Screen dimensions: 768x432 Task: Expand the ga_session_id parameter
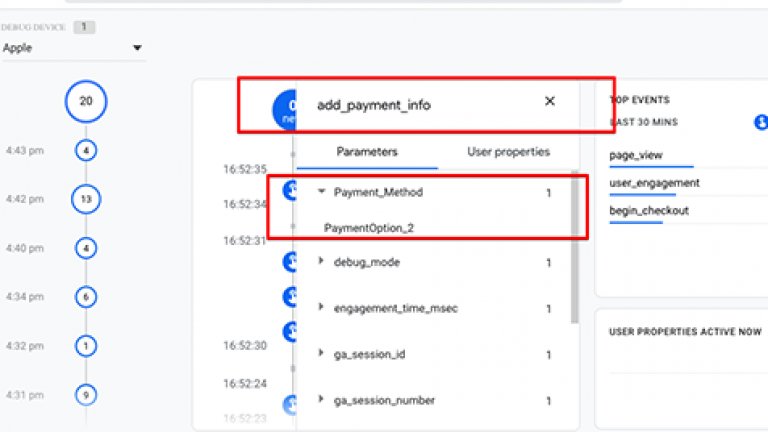[x=322, y=354]
